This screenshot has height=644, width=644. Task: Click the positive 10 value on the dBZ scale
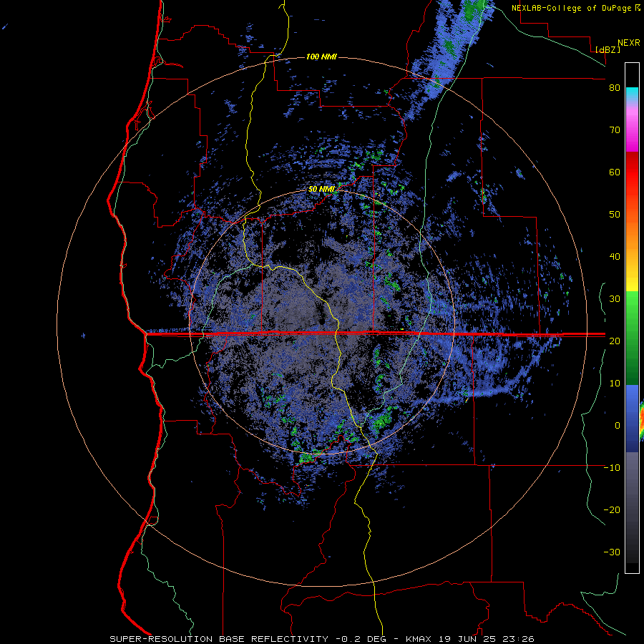(x=615, y=384)
